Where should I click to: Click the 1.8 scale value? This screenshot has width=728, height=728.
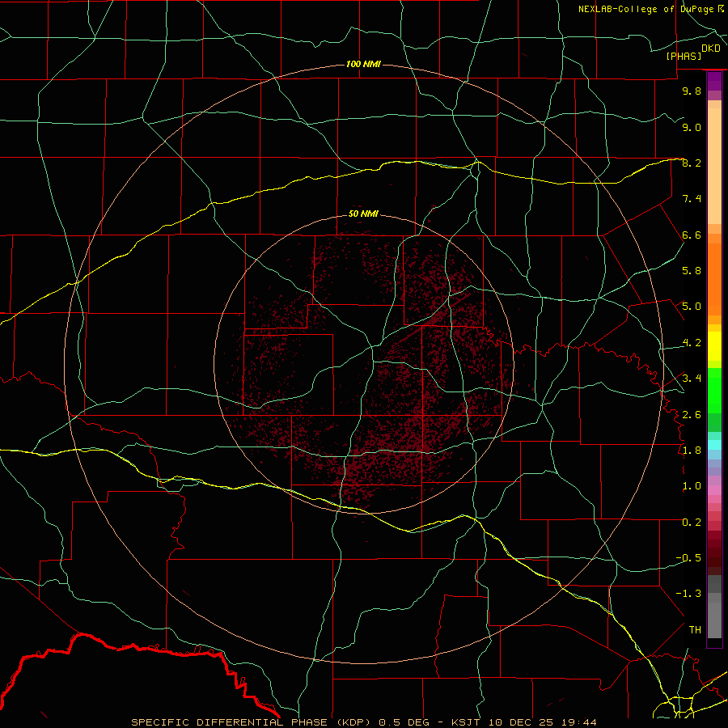[x=692, y=451]
